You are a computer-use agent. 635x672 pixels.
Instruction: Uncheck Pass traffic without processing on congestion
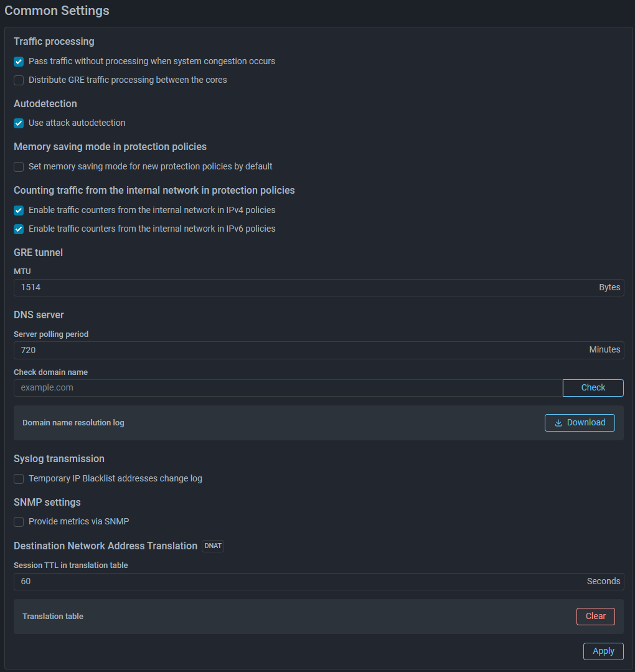(x=19, y=62)
